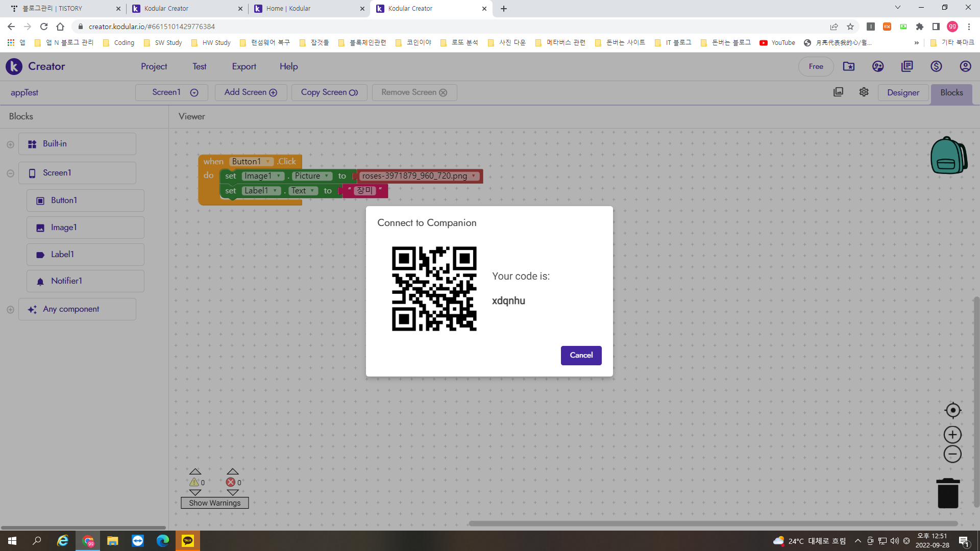
Task: Cancel the Connect to Companion dialog
Action: [581, 355]
